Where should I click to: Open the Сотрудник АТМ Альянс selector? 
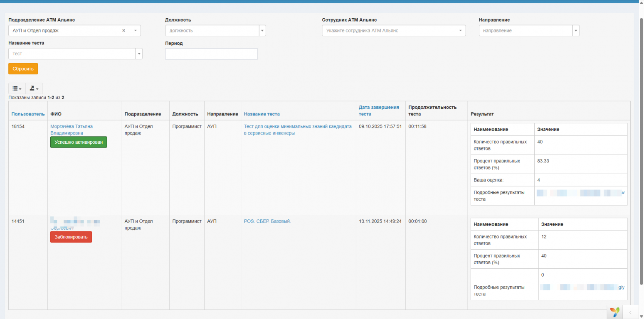(x=393, y=31)
